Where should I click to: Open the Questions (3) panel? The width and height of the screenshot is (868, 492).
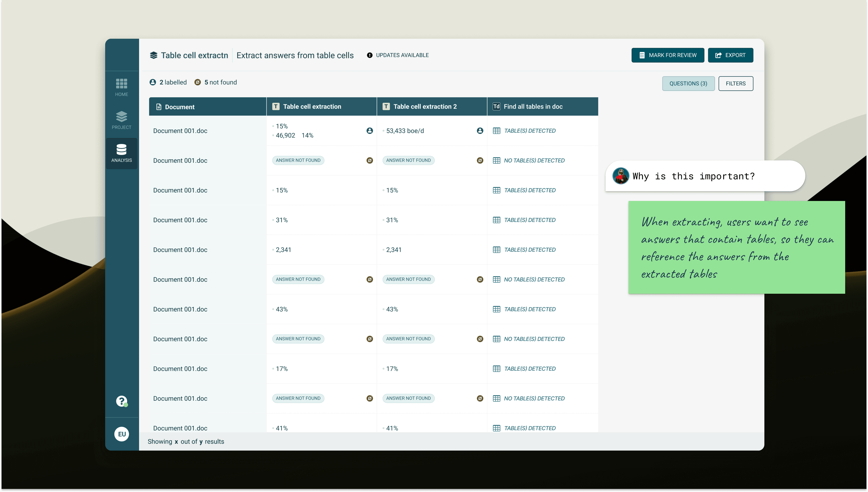click(x=688, y=83)
